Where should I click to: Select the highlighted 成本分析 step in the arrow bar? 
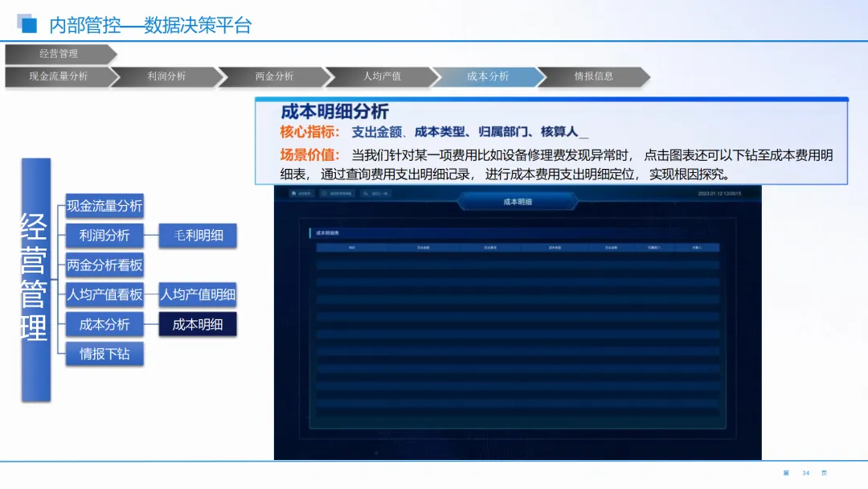488,76
